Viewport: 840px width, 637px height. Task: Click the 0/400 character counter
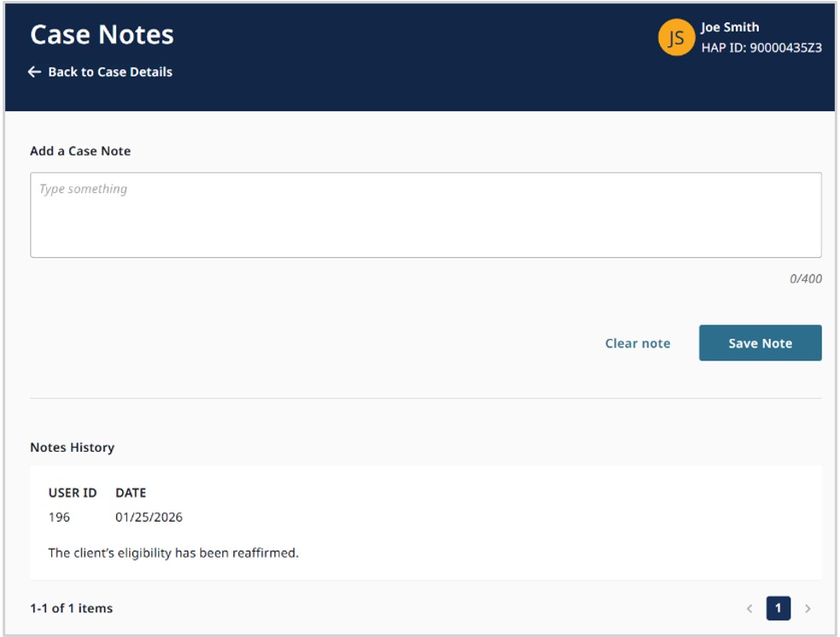tap(806, 279)
